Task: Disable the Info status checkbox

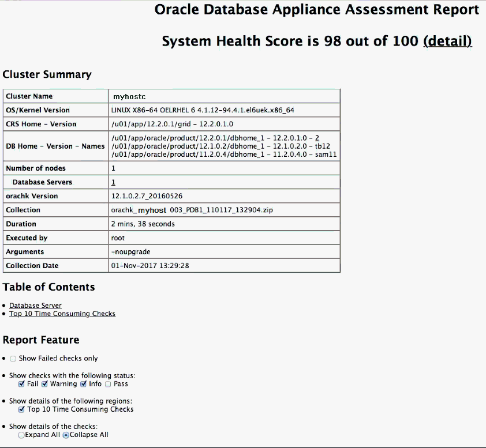Action: (x=83, y=383)
